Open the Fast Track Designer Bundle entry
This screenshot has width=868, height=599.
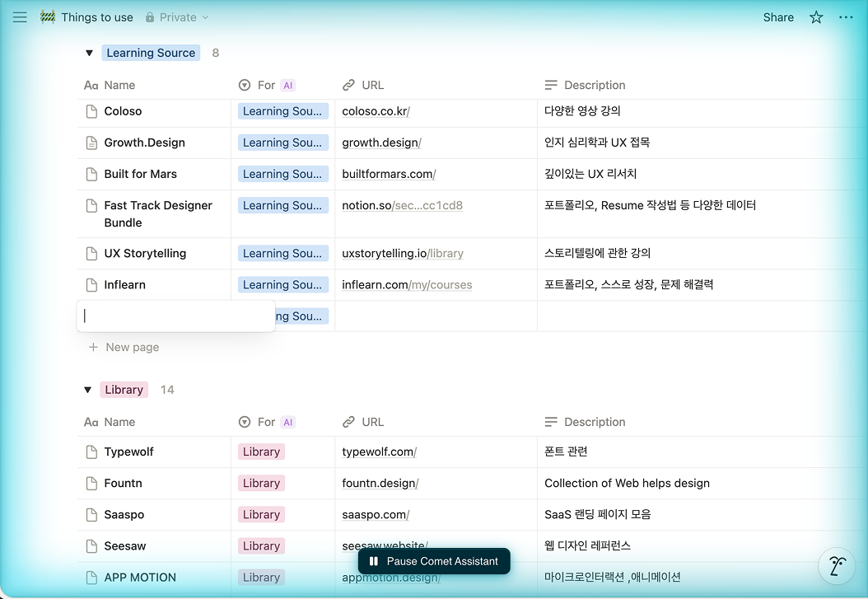coord(158,213)
